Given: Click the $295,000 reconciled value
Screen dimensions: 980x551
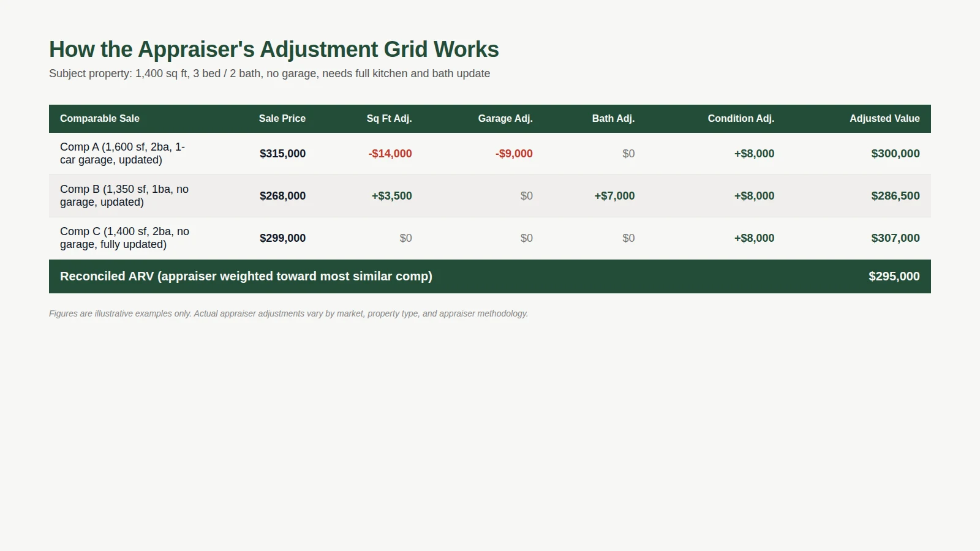Looking at the screenshot, I should 894,277.
